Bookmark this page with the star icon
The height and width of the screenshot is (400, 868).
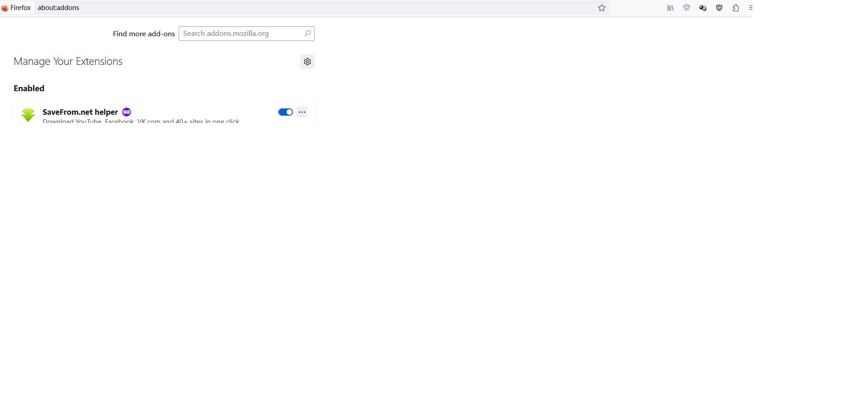tap(602, 8)
